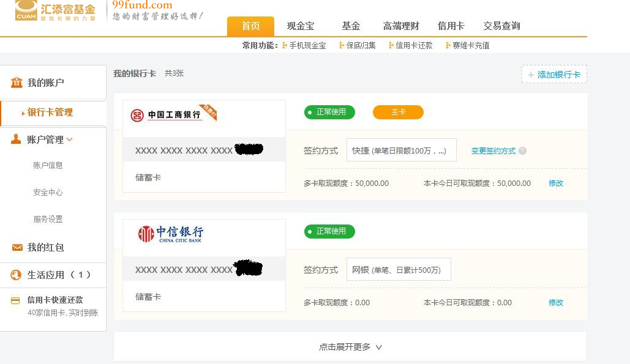630x364 pixels.
Task: Switch to the 现金宝 tab
Action: [301, 26]
